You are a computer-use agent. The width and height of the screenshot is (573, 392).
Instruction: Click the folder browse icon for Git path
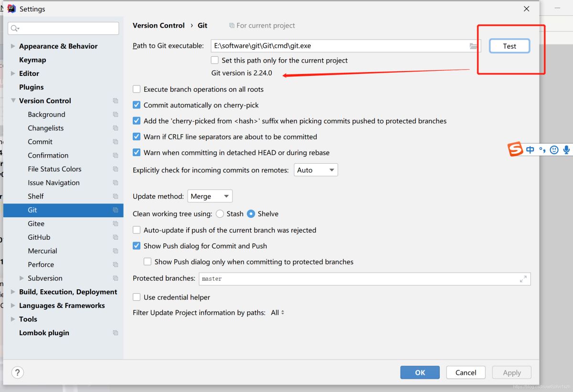(x=473, y=46)
